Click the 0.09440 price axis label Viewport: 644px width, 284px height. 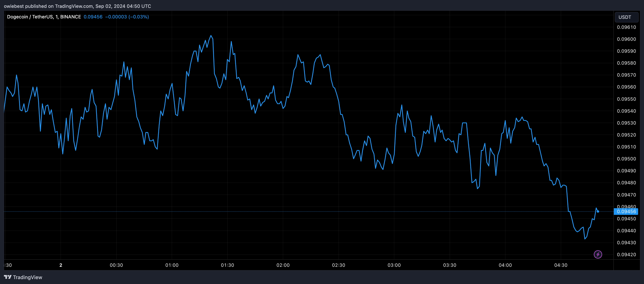pos(626,231)
